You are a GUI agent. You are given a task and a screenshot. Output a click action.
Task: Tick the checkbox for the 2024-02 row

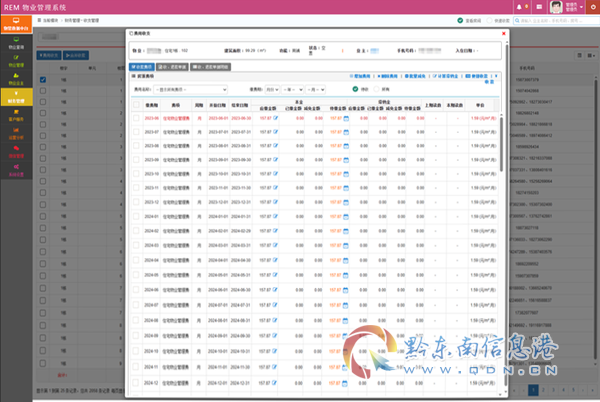point(136,231)
